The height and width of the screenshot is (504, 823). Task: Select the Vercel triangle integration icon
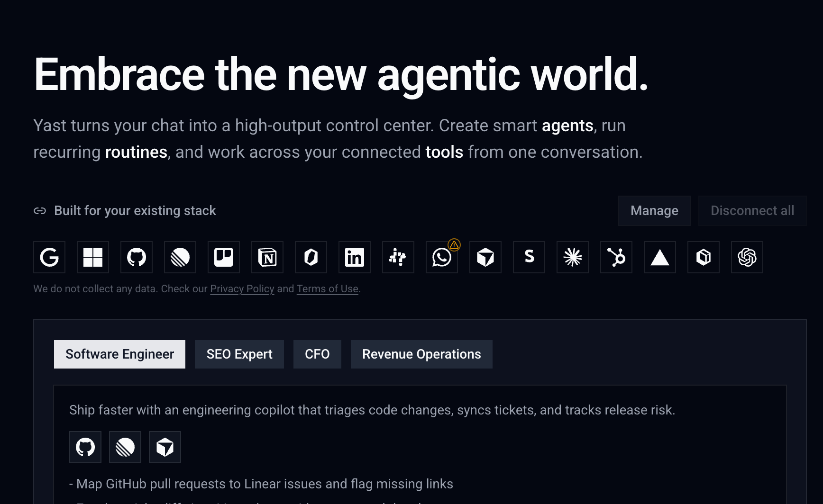coord(660,257)
